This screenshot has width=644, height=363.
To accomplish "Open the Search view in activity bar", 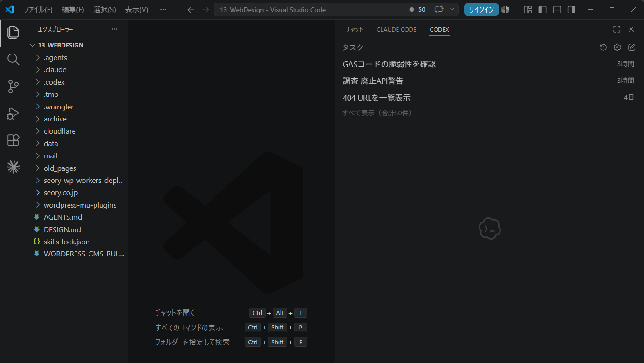I will point(14,59).
